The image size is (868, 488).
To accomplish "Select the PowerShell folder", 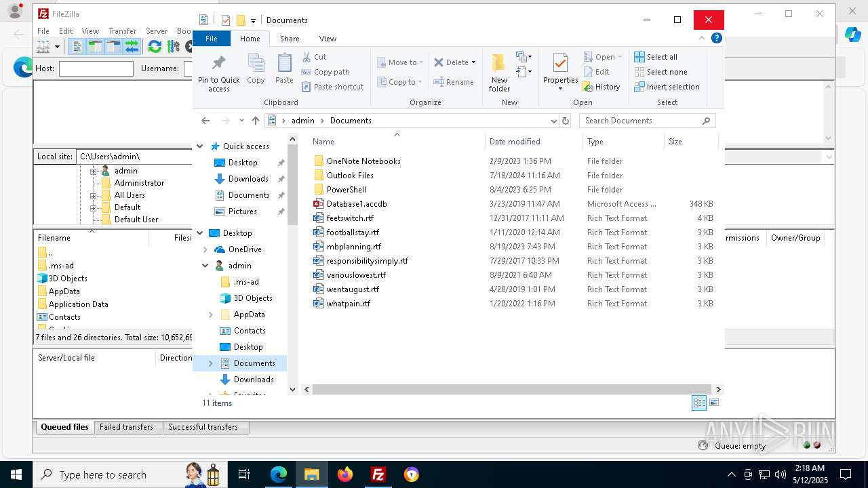I will tap(346, 190).
